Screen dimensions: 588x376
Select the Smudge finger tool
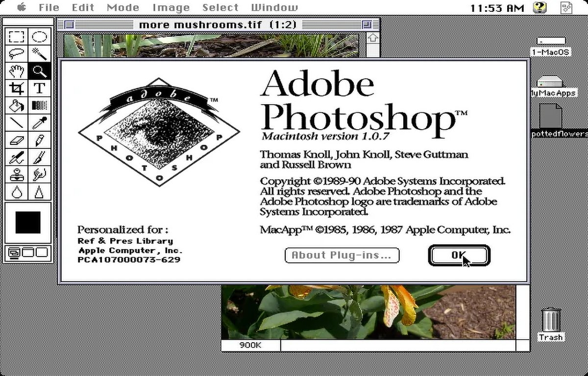[39, 174]
